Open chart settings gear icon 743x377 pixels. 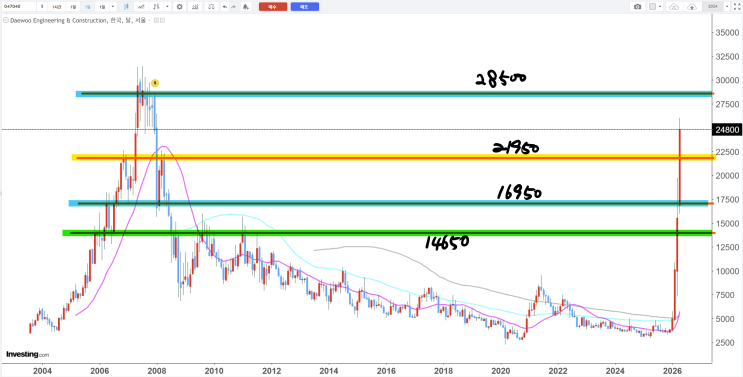click(x=180, y=7)
